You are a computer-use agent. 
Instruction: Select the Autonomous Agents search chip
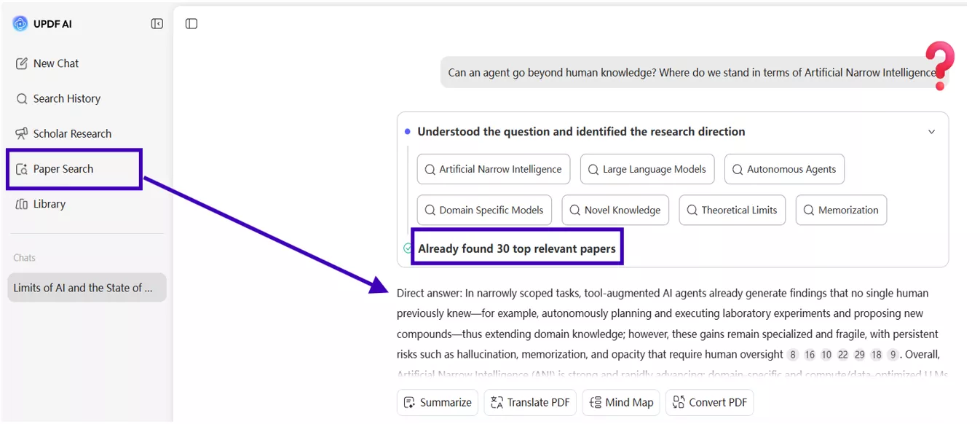tap(784, 169)
